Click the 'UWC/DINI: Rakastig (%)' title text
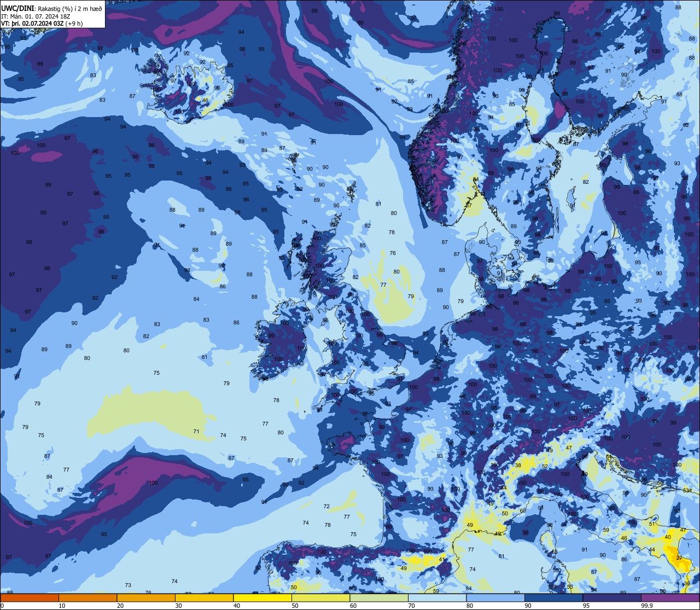Screen dimensions: 700x610 point(37,9)
